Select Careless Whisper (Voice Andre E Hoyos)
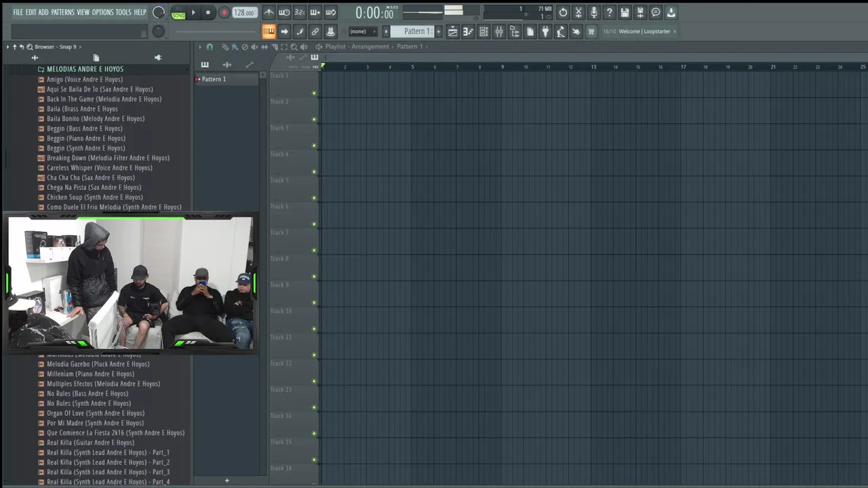This screenshot has height=488, width=868. pyautogui.click(x=99, y=167)
